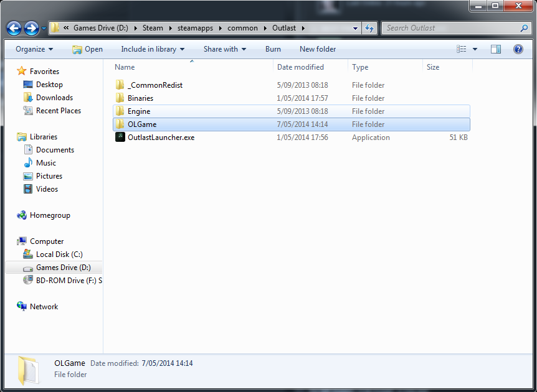Expand arrow after Steam in address bar
537x392 pixels.
click(x=170, y=28)
